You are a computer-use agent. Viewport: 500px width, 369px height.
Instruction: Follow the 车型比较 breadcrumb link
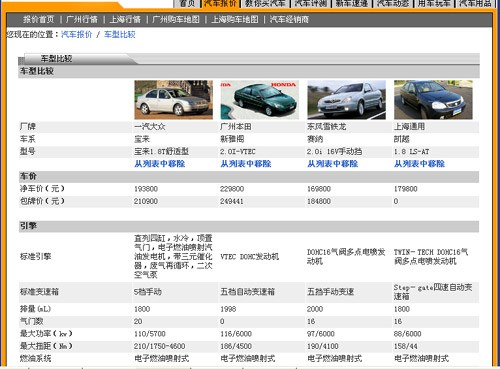pyautogui.click(x=120, y=34)
